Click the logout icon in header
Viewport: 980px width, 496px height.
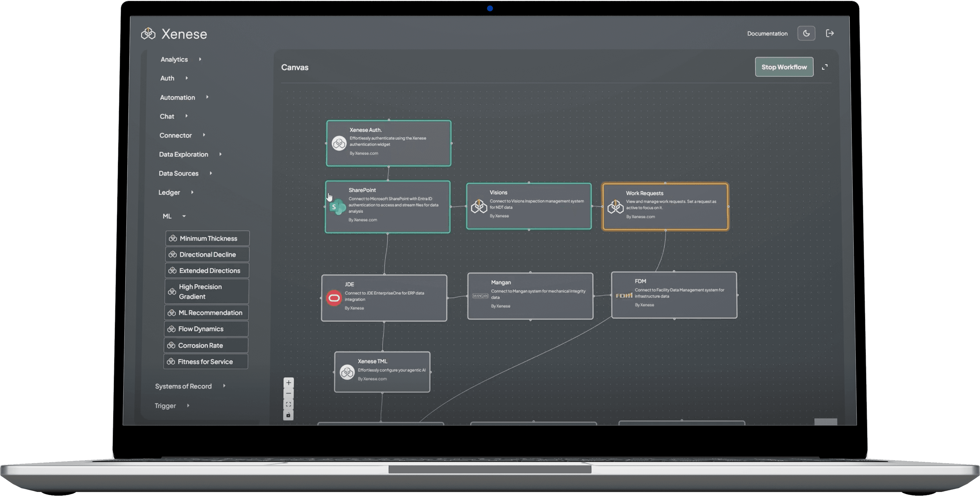coord(830,33)
